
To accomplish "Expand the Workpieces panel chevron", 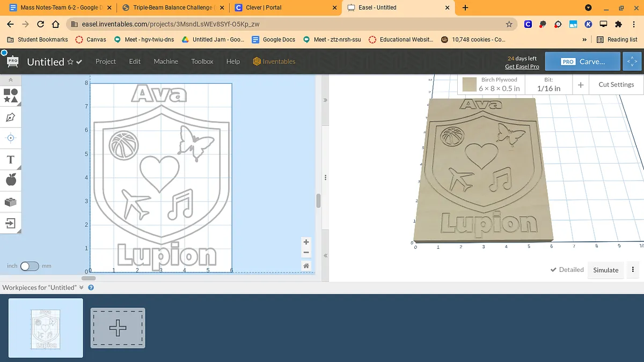I will click(x=82, y=287).
